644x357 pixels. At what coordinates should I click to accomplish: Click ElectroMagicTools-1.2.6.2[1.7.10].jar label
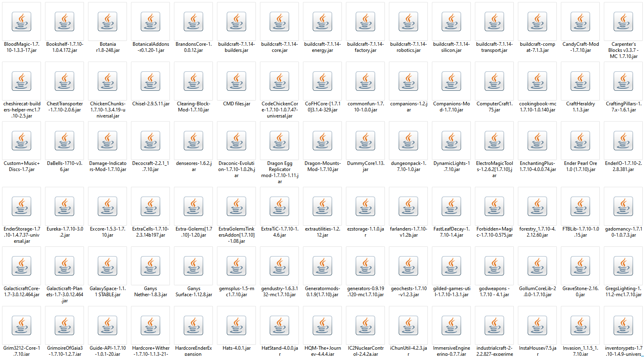[494, 169]
